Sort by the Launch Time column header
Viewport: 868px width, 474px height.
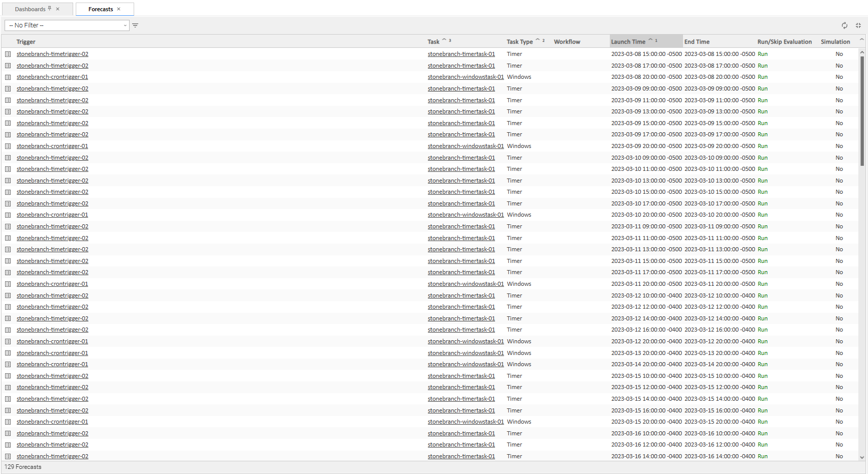(628, 42)
